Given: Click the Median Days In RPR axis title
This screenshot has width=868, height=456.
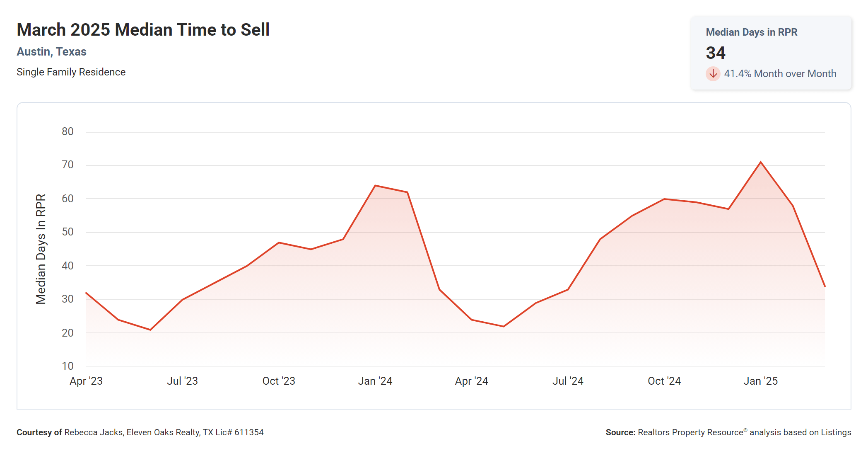Looking at the screenshot, I should (x=41, y=249).
